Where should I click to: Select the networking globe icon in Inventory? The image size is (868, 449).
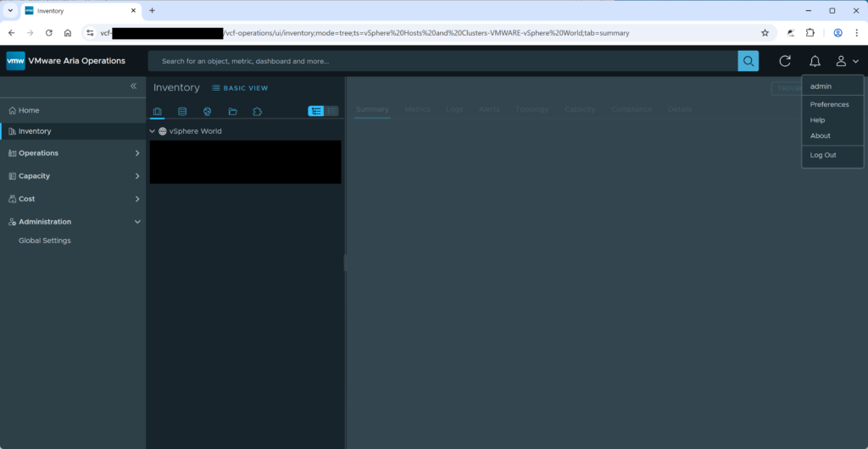click(207, 111)
